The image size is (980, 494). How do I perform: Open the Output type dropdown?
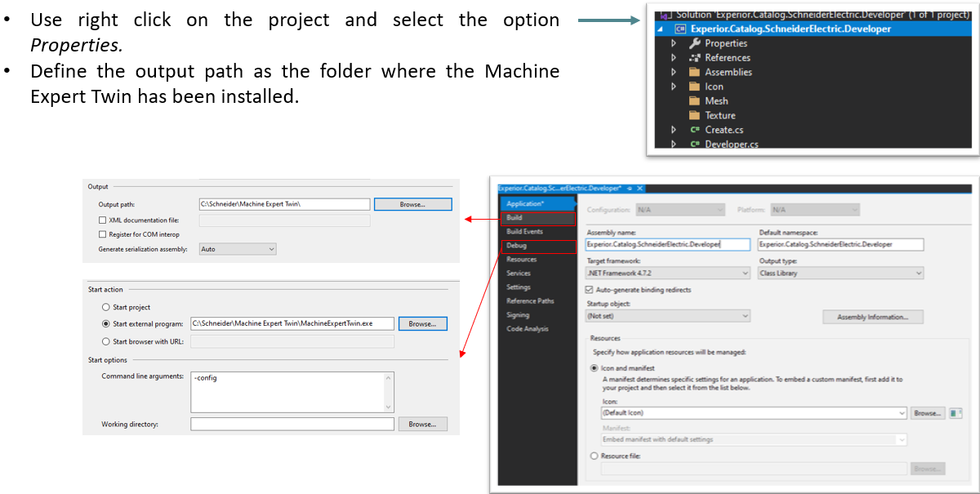pos(840,273)
